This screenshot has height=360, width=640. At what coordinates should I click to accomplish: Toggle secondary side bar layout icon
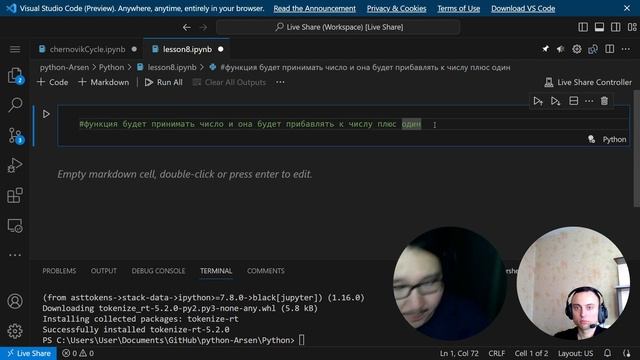616,27
